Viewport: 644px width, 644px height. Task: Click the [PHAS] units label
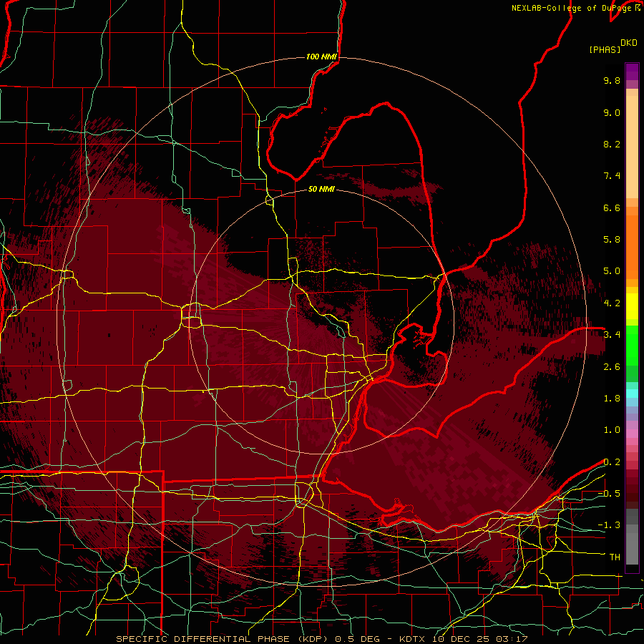tap(605, 49)
